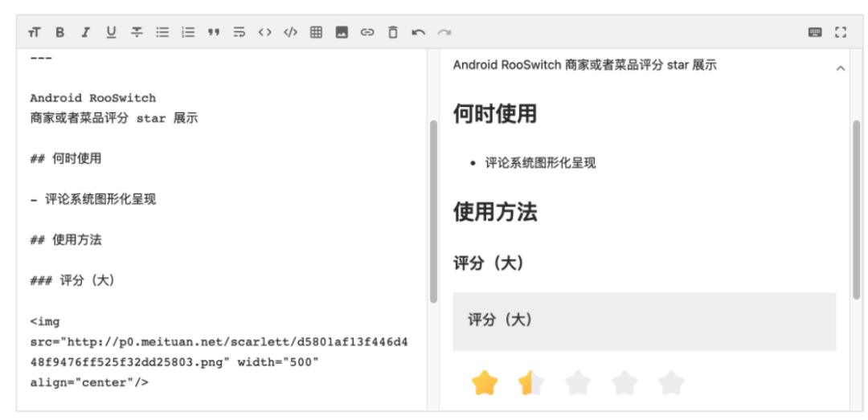Apply strikethrough formatting

click(x=137, y=33)
